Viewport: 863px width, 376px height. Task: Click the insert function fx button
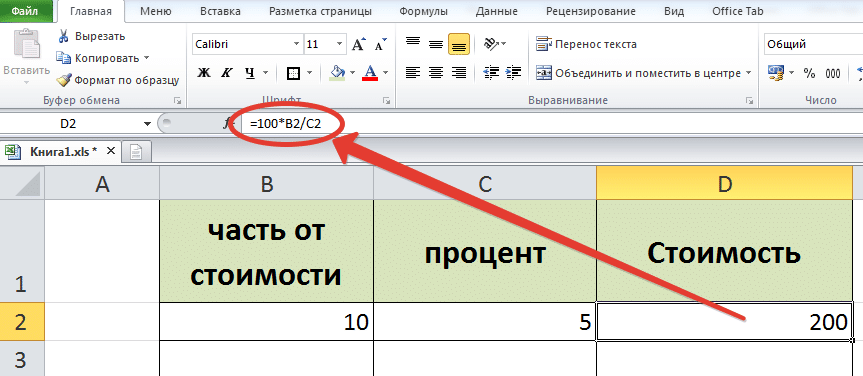(227, 124)
